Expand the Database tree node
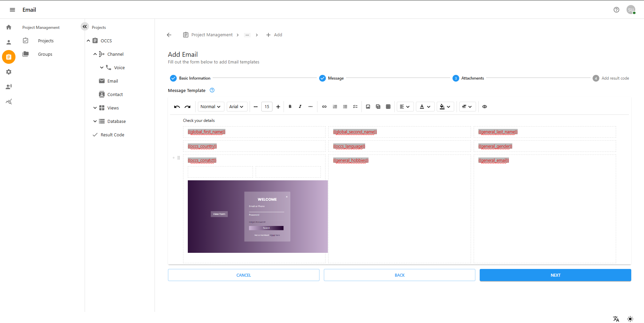 (x=95, y=121)
